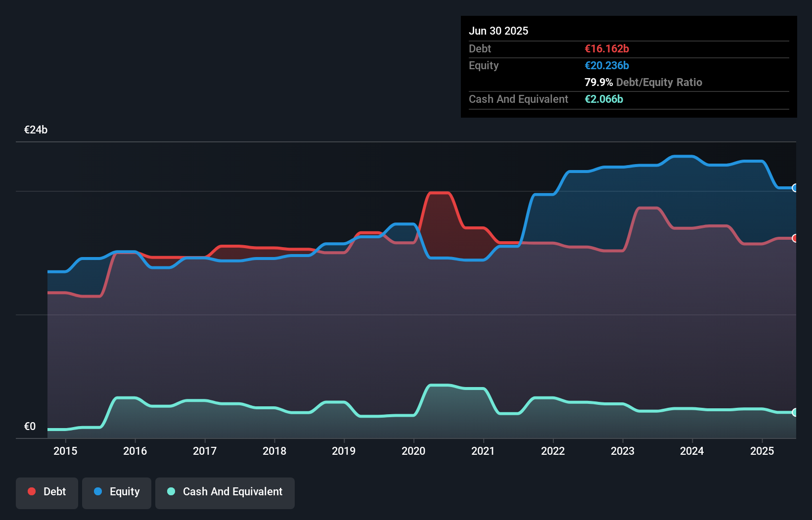
Task: Click the 2018 x-axis label
Action: (x=274, y=451)
